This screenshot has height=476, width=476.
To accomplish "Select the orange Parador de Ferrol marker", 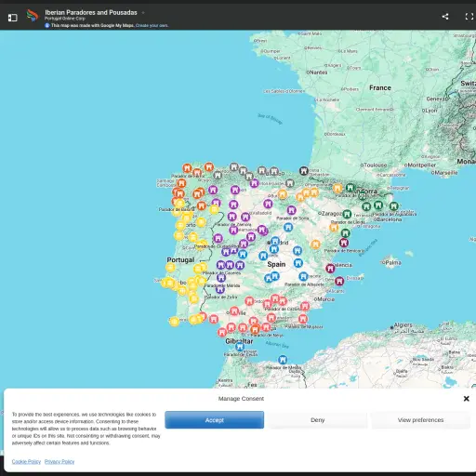I will [x=187, y=168].
